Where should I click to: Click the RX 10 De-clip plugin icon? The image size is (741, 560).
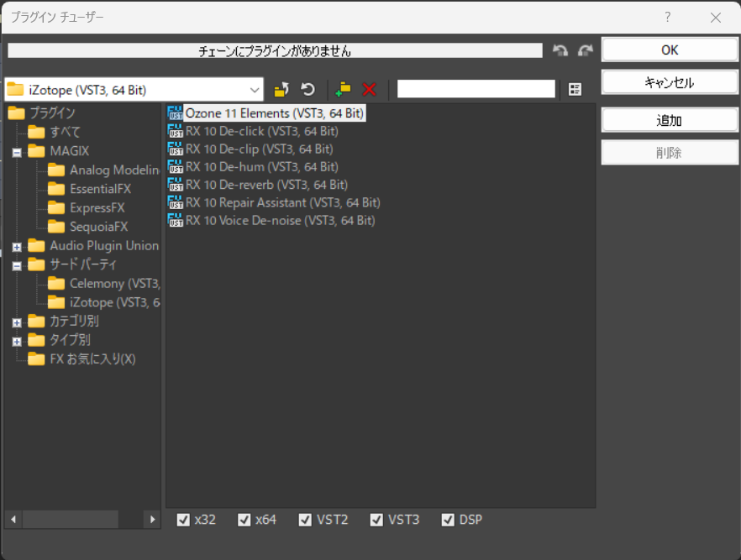[x=175, y=149]
